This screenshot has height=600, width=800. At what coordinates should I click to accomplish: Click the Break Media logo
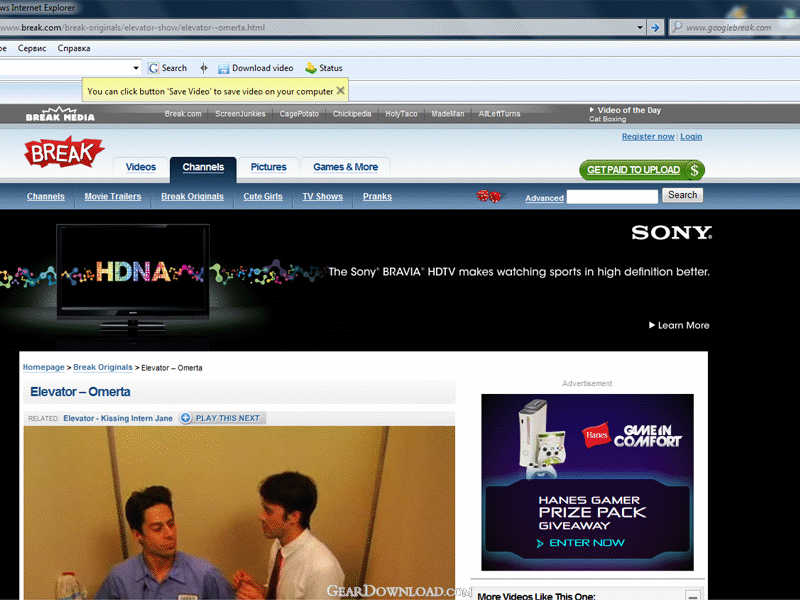(x=60, y=114)
